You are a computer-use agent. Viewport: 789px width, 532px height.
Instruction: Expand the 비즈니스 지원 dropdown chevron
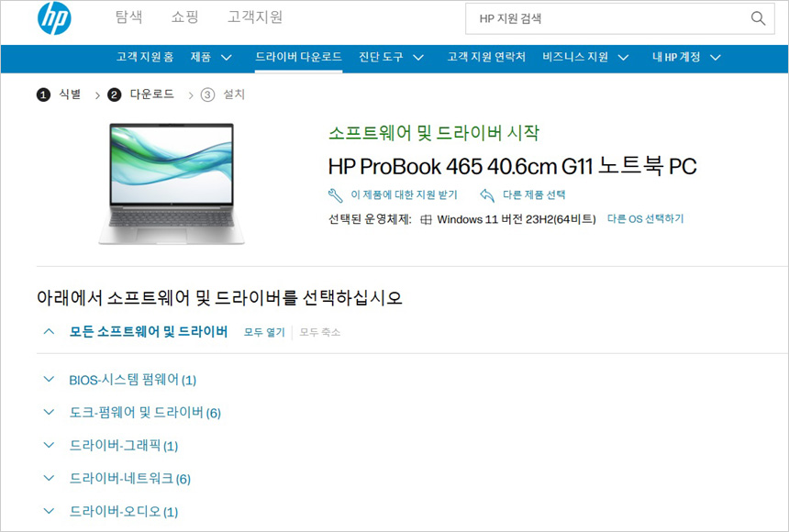(x=623, y=58)
